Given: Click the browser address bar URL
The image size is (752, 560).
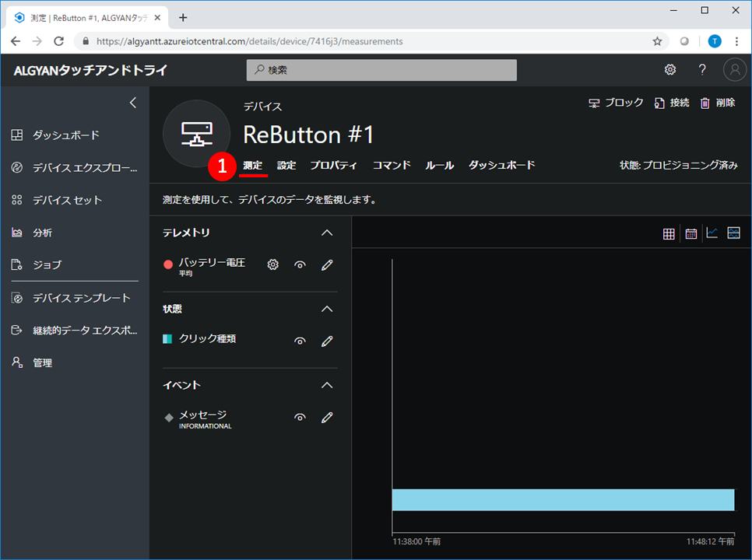Looking at the screenshot, I should coord(249,41).
